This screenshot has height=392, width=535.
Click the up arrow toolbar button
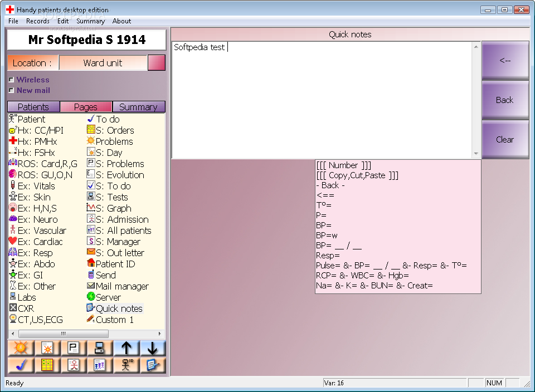(x=127, y=348)
